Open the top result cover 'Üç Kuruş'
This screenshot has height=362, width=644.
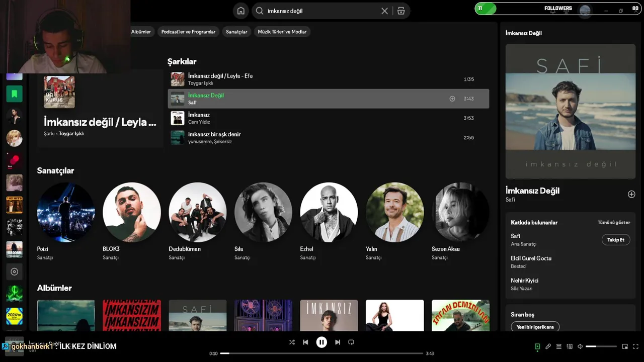coord(59,92)
